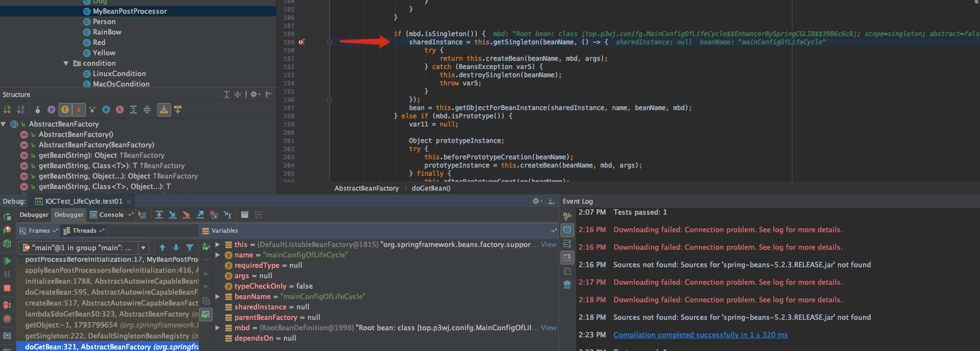
Task: Sort structure by visibility
Action: [x=7, y=110]
